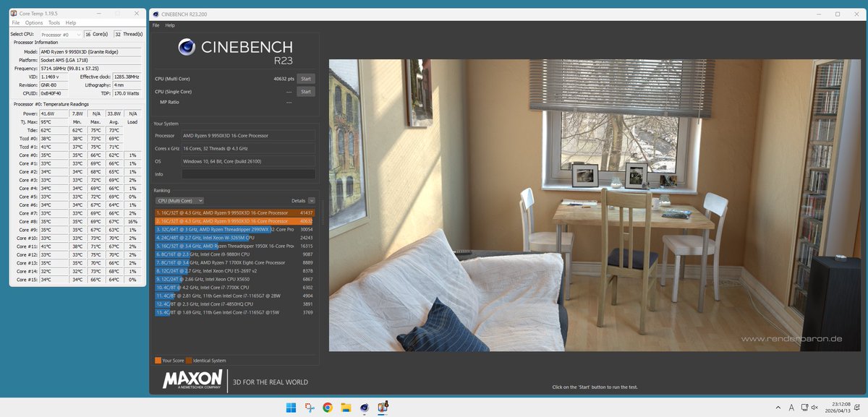Image resolution: width=868 pixels, height=417 pixels.
Task: Expand the ranking Details arrow
Action: pos(312,200)
